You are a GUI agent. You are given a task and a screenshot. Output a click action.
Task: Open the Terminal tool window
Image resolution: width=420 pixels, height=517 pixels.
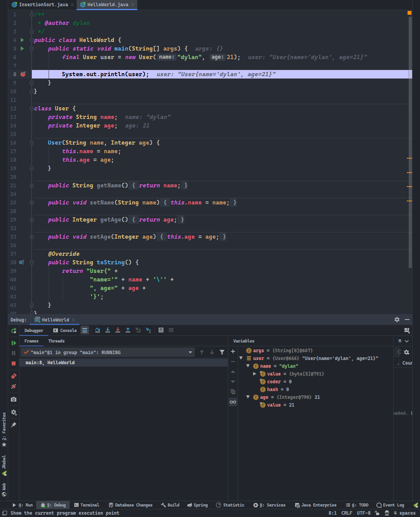[x=86, y=505]
